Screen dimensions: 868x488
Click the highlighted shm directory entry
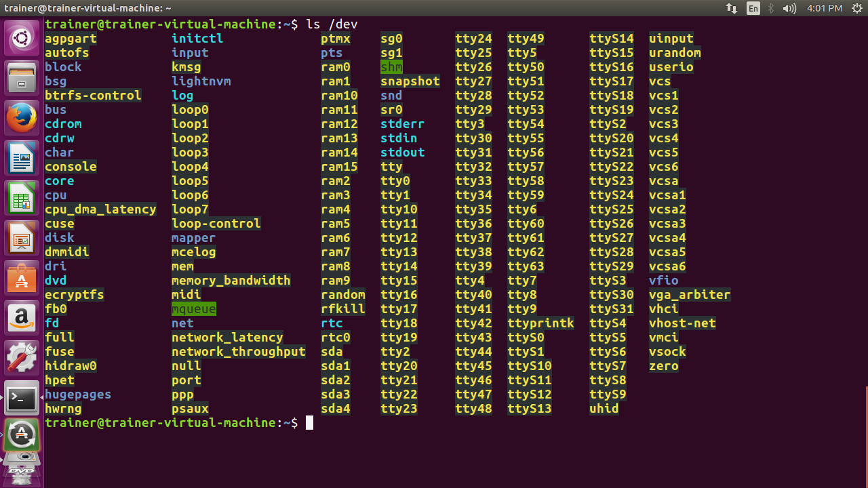(x=391, y=67)
